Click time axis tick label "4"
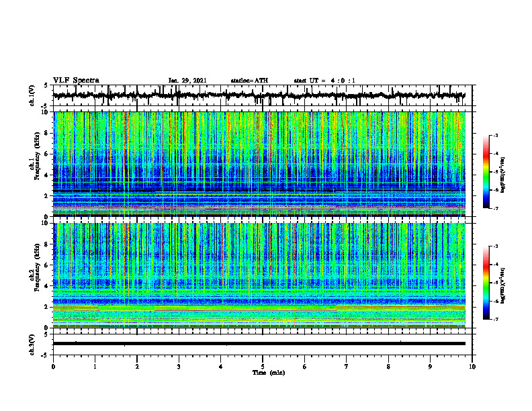This screenshot has height=411, width=532. click(x=221, y=367)
